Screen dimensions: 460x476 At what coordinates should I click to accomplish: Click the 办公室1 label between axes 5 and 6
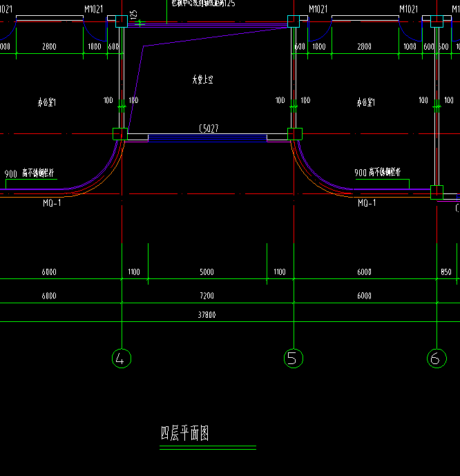[x=365, y=102]
